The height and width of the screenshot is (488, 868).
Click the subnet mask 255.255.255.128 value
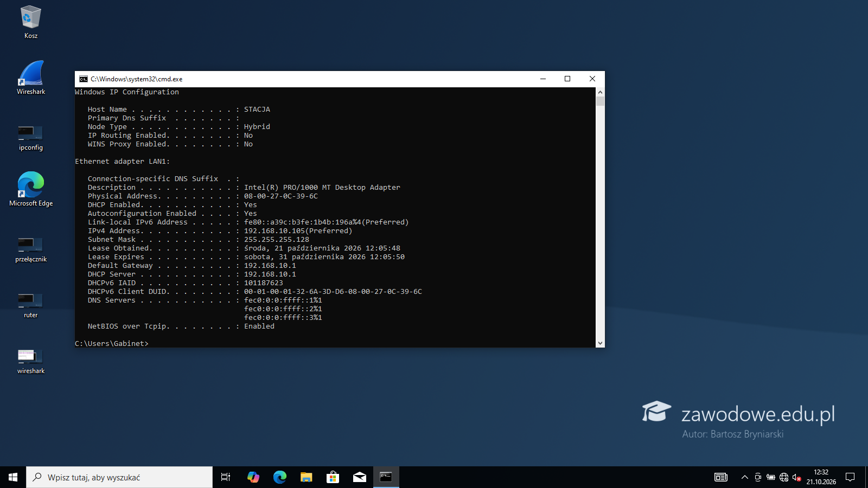point(277,240)
